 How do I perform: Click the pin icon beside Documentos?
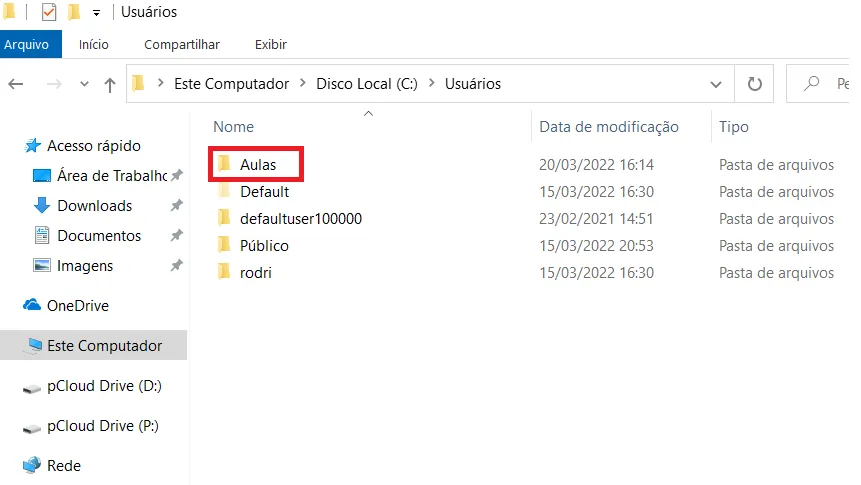click(x=176, y=236)
